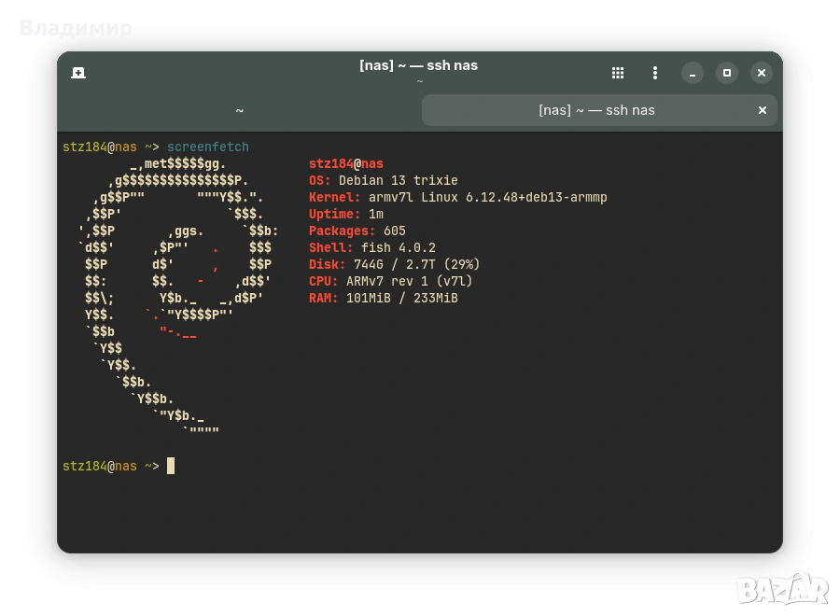Minimize the terminal window

692,73
